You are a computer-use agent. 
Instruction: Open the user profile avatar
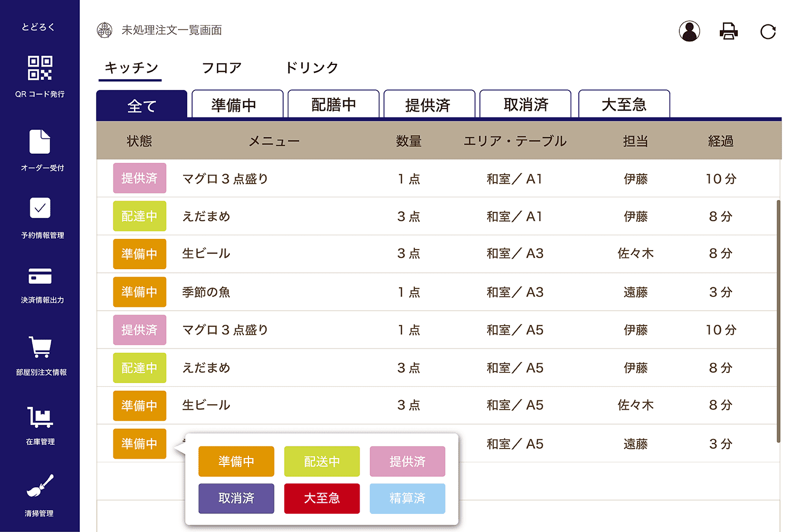tap(689, 31)
